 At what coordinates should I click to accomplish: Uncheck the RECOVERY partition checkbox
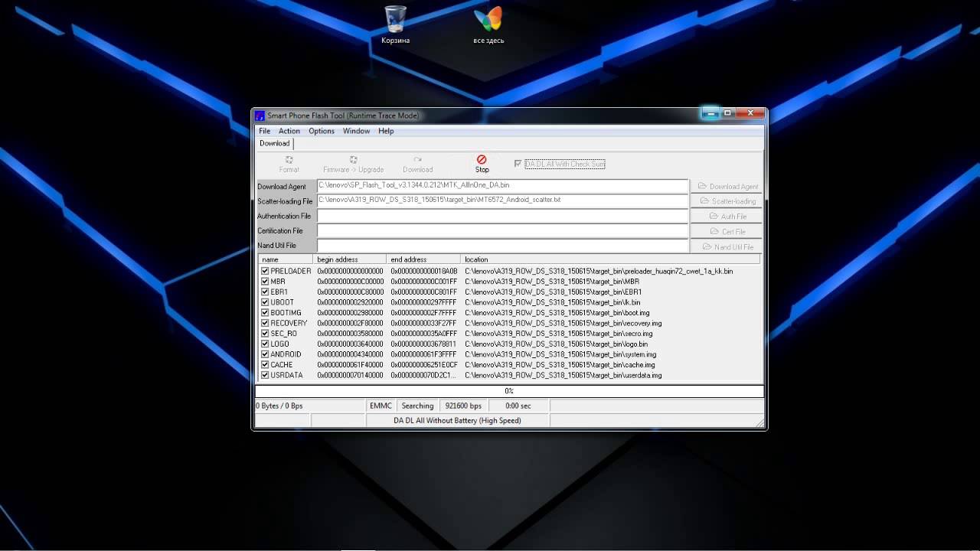click(x=265, y=323)
